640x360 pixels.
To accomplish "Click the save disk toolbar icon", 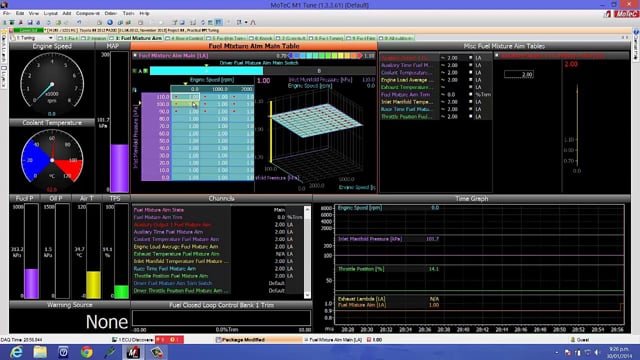I will coord(30,22).
